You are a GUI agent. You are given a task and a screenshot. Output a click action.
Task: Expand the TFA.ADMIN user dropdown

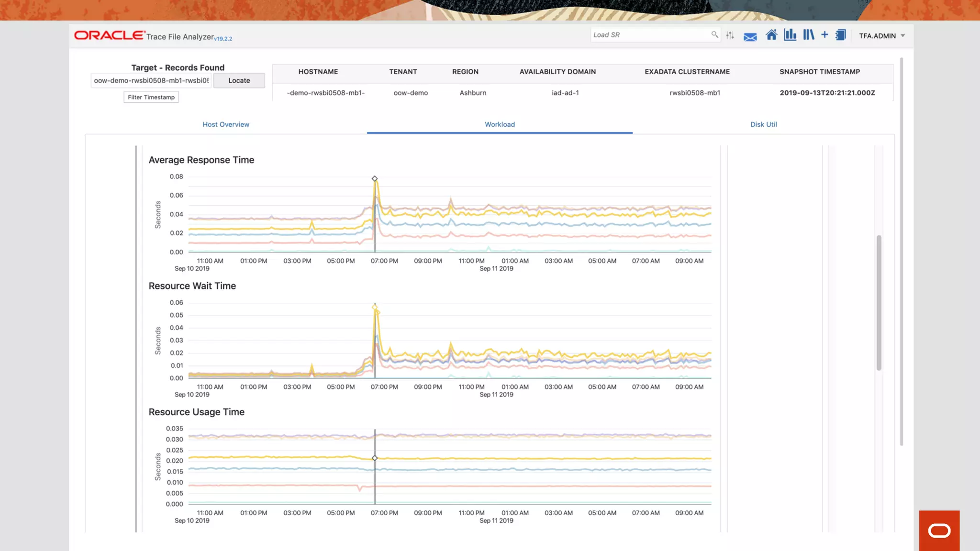point(902,36)
